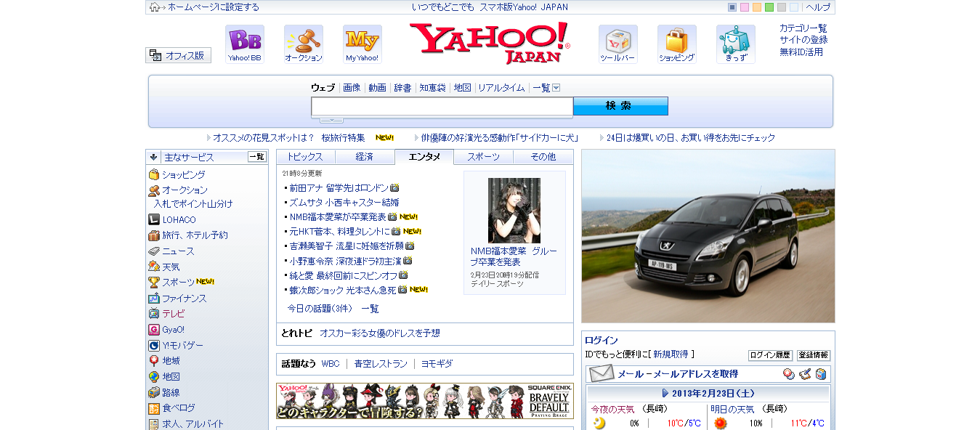Viewport: 980px width, 430px height.
Task: Open the オークション gavel icon
Action: [303, 44]
